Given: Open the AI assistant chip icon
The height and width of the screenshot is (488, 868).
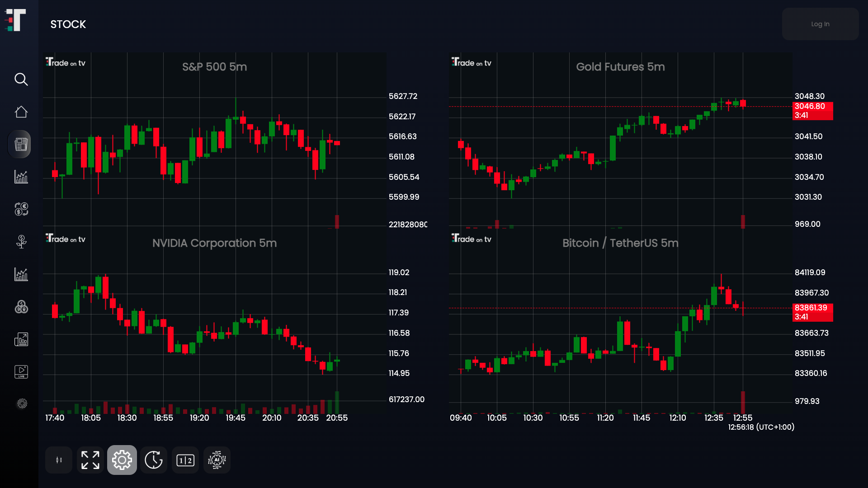Looking at the screenshot, I should pyautogui.click(x=217, y=460).
